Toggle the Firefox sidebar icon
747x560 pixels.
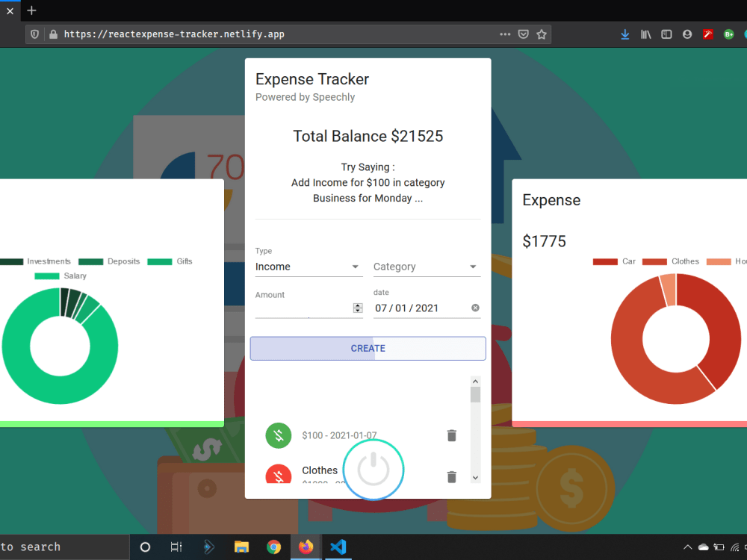tap(666, 34)
